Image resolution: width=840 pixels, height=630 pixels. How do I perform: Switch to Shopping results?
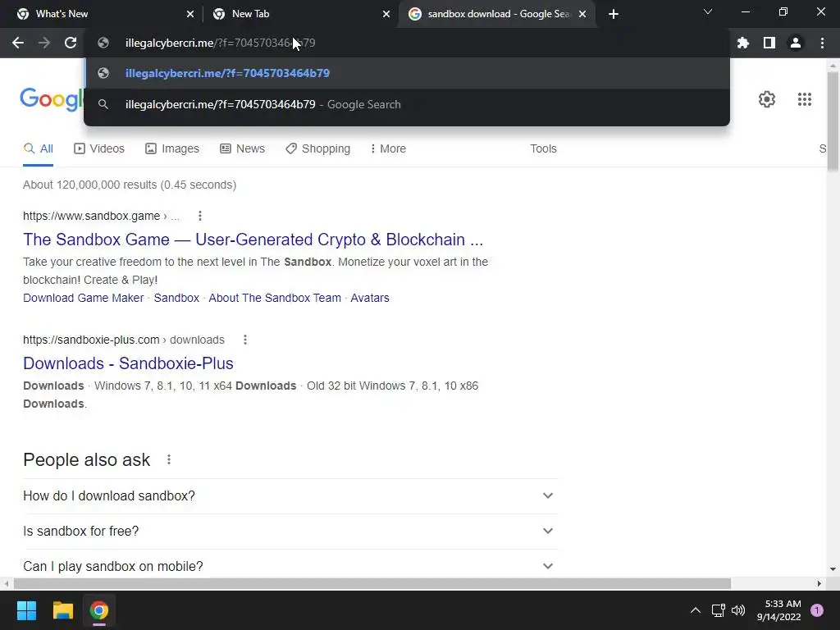[317, 148]
